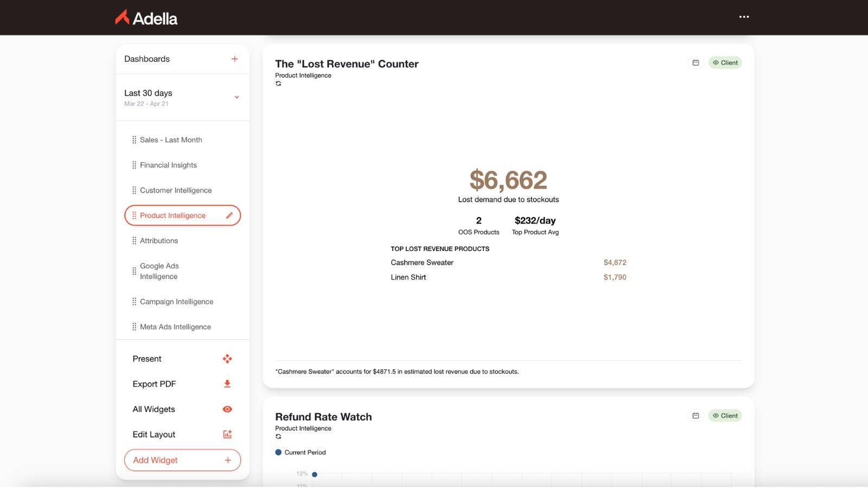
Task: Refresh the Refund Rate Watch widget
Action: (x=278, y=437)
